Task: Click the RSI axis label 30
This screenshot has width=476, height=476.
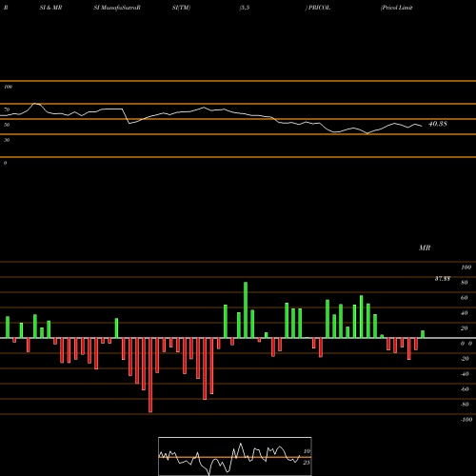Action: click(x=7, y=140)
